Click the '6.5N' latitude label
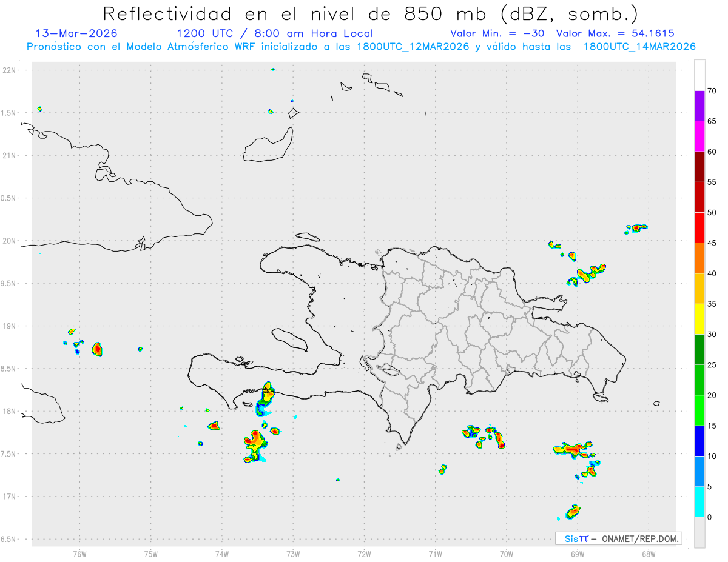 point(9,540)
